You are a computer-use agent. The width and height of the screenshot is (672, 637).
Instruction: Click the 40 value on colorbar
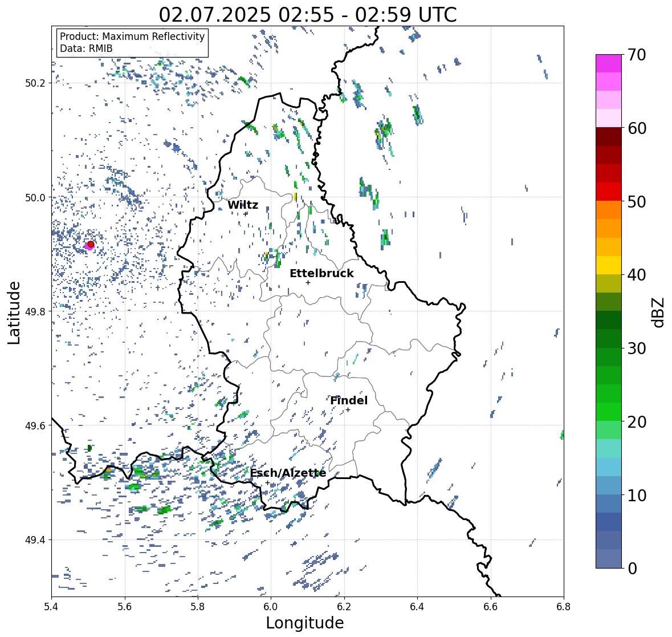click(x=636, y=275)
